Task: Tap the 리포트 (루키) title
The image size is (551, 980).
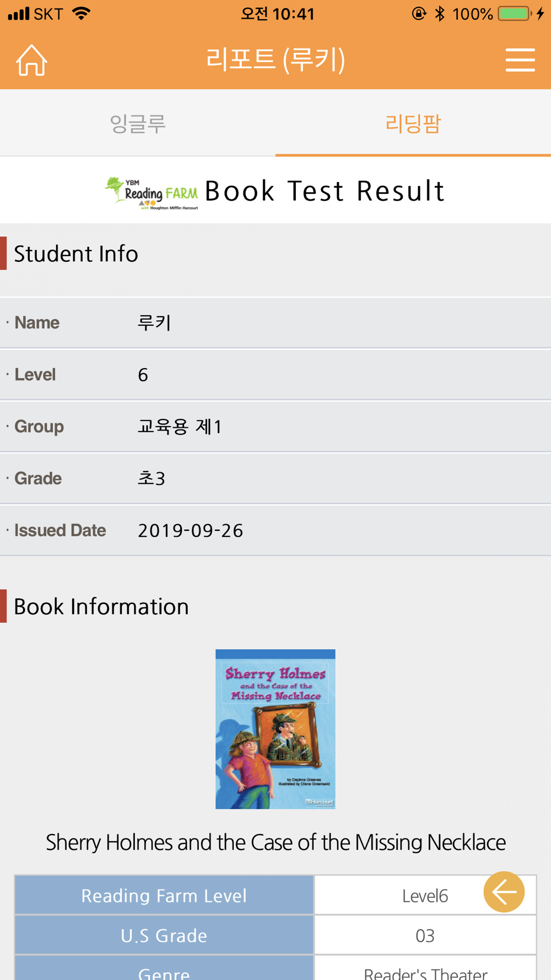Action: (x=275, y=59)
